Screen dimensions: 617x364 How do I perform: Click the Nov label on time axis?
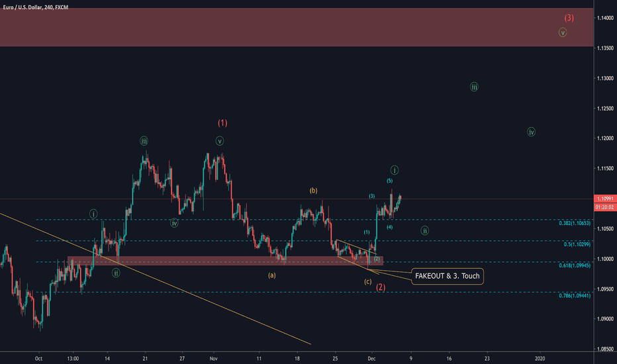pos(212,359)
